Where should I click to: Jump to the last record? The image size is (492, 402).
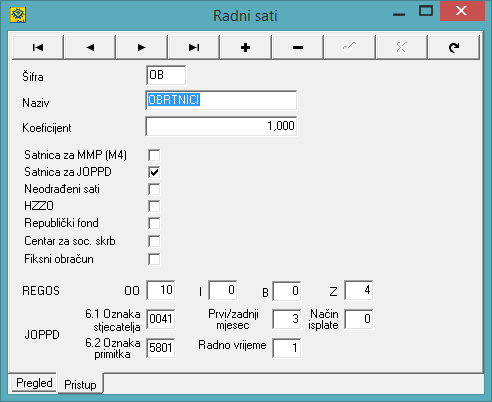[194, 47]
